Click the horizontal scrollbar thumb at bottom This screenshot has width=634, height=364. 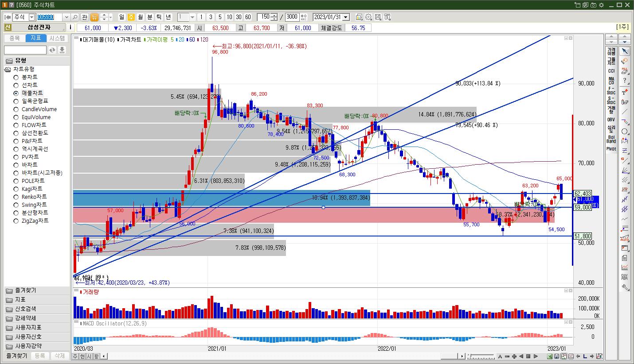coord(449,356)
